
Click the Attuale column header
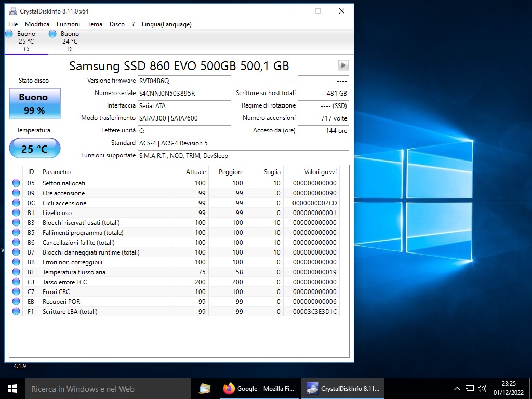(190, 171)
